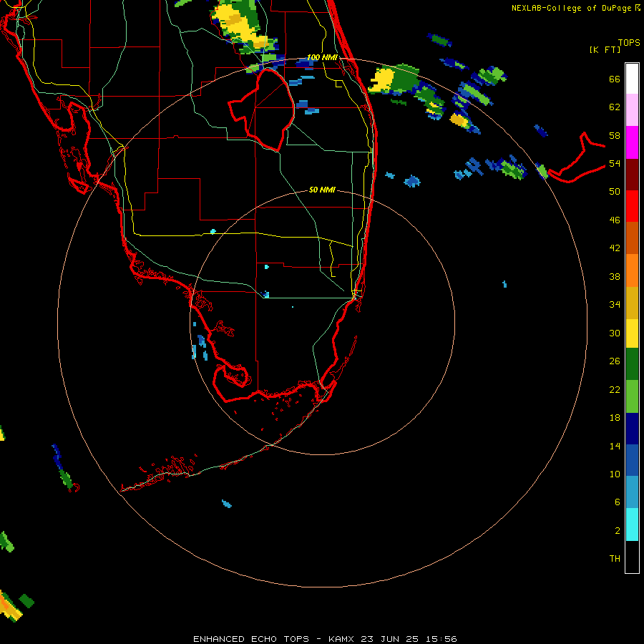This screenshot has width=644, height=644.
Task: Click the [K FT] units label
Action: [x=605, y=49]
